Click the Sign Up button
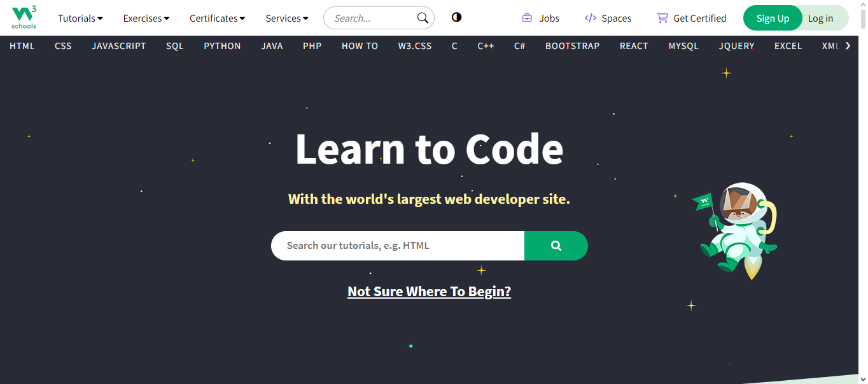 pyautogui.click(x=772, y=18)
